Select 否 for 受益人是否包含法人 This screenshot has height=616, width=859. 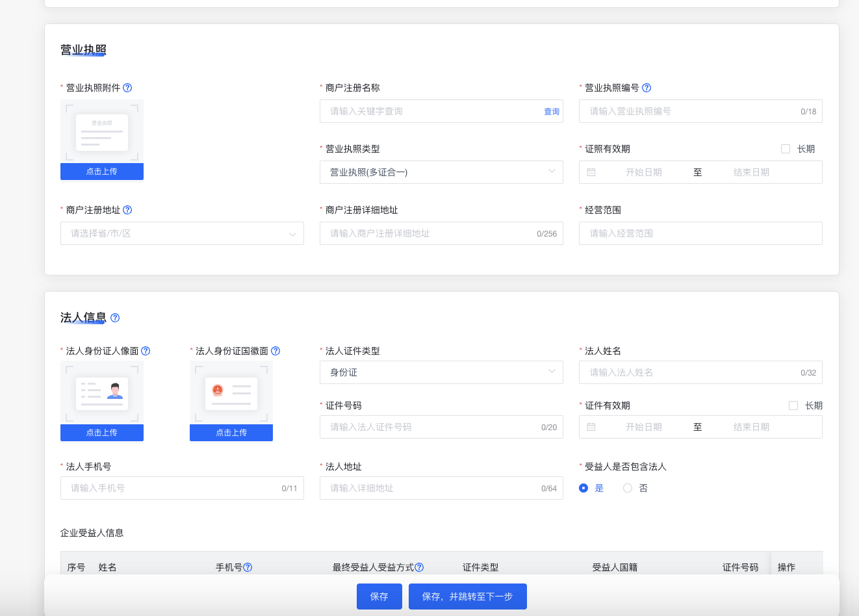click(628, 488)
